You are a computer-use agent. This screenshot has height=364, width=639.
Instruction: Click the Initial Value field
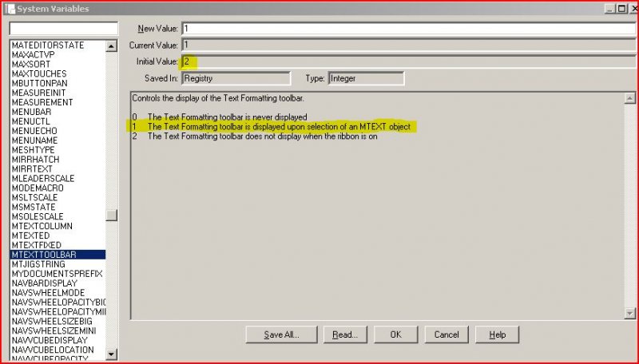point(409,61)
